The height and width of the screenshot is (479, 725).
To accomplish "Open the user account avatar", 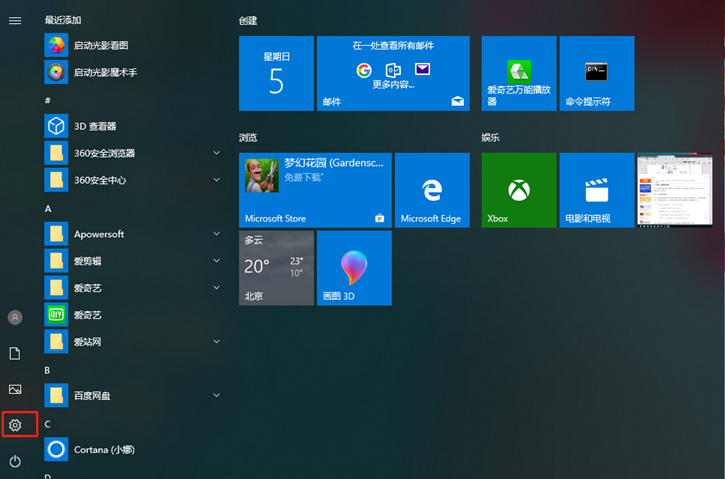I will 15,317.
